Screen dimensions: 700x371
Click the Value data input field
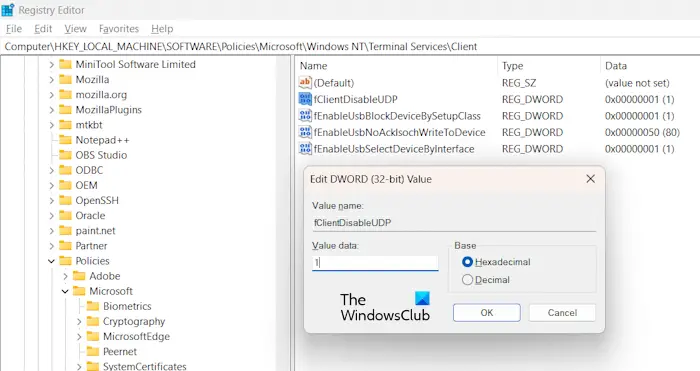click(x=375, y=263)
